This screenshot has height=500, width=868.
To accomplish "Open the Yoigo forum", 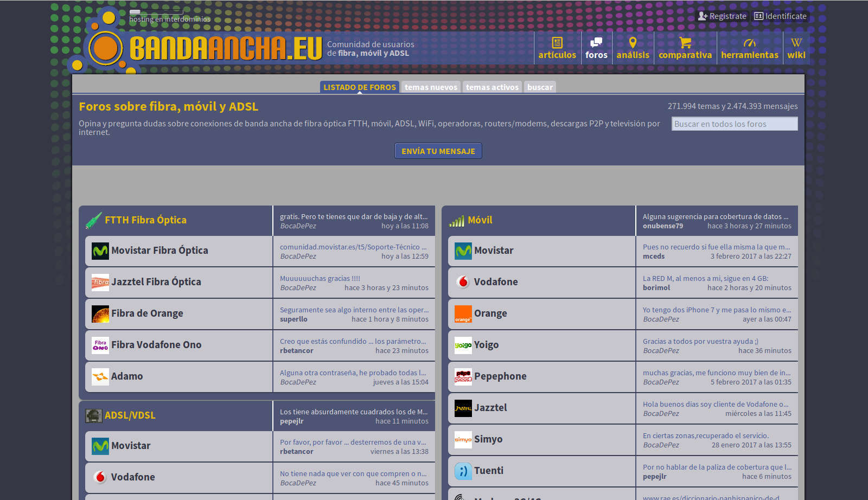I will pyautogui.click(x=486, y=345).
